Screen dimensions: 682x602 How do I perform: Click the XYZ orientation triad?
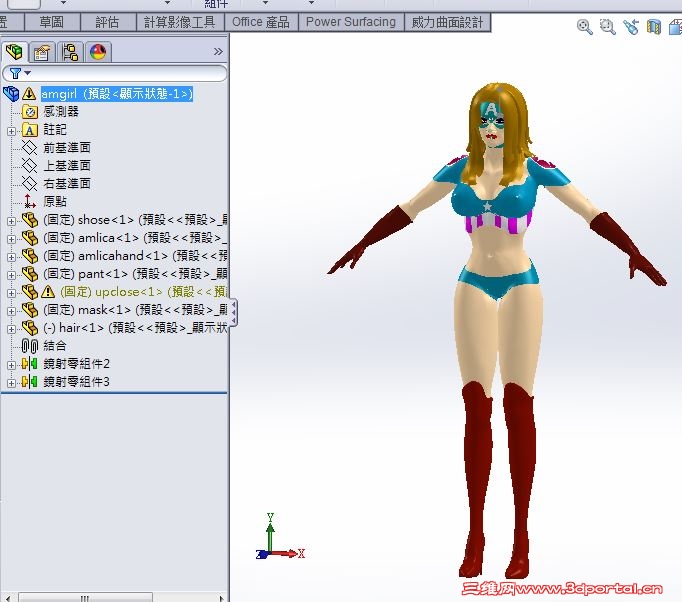(x=281, y=536)
